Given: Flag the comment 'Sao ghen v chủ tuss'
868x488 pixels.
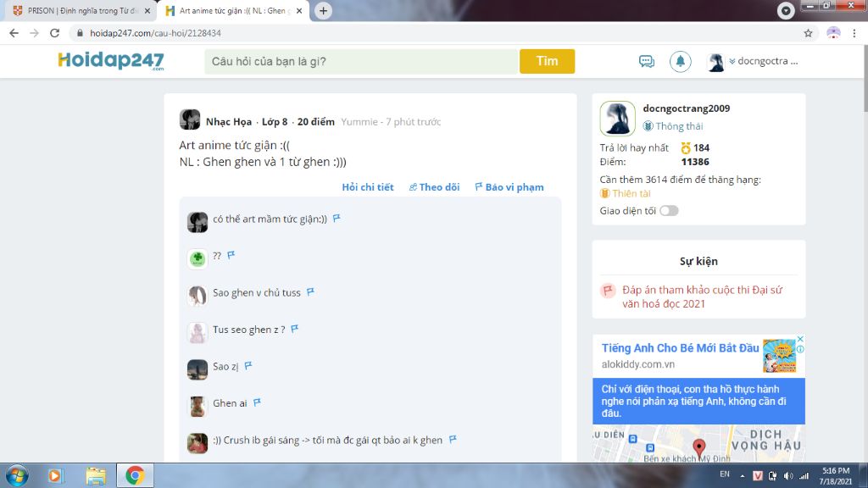Looking at the screenshot, I should click(310, 291).
